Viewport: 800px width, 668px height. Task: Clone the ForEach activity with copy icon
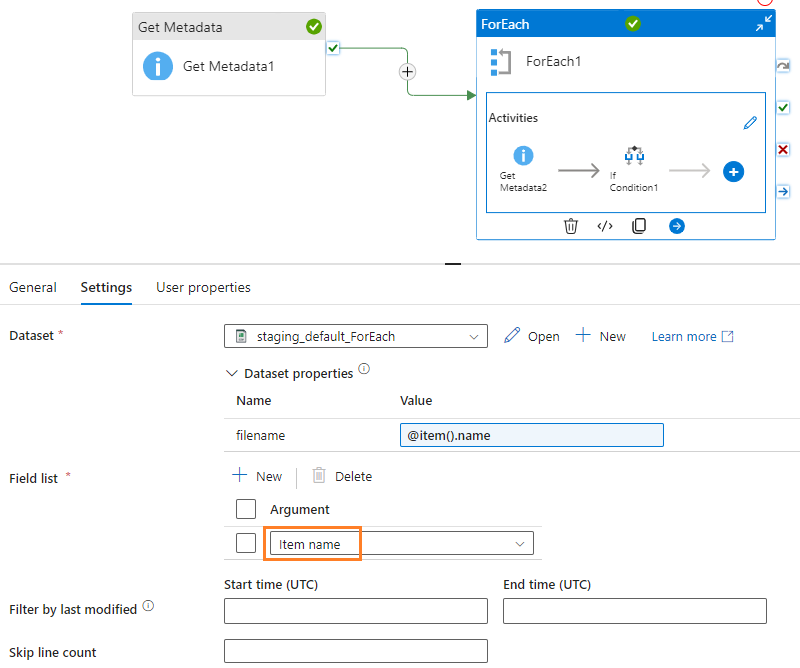click(639, 226)
